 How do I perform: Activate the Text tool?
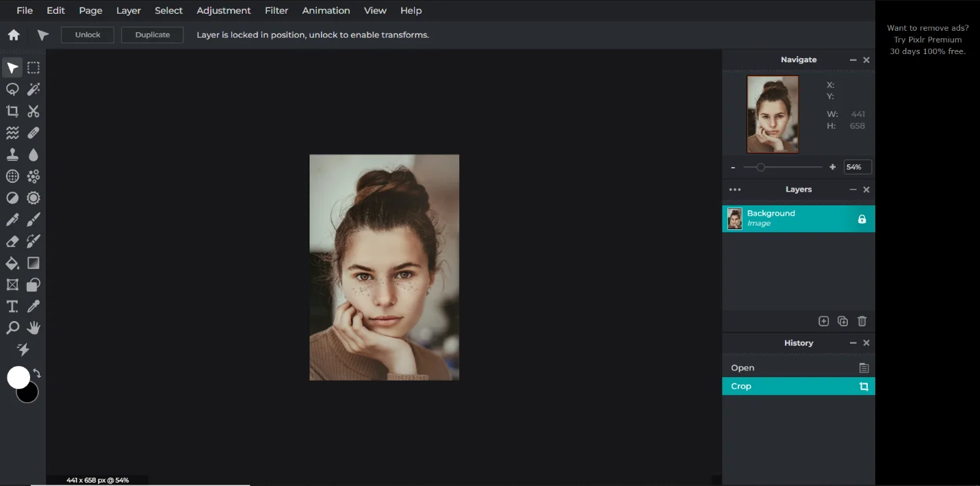pyautogui.click(x=12, y=306)
